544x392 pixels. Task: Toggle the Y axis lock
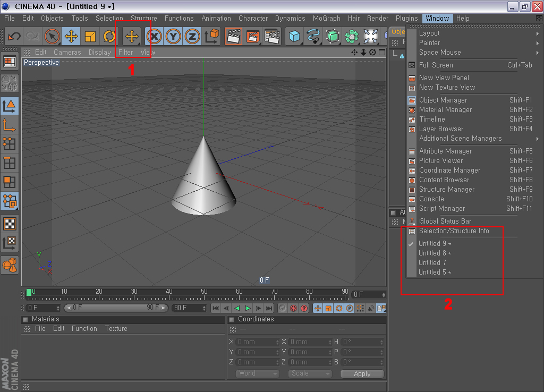[x=173, y=36]
